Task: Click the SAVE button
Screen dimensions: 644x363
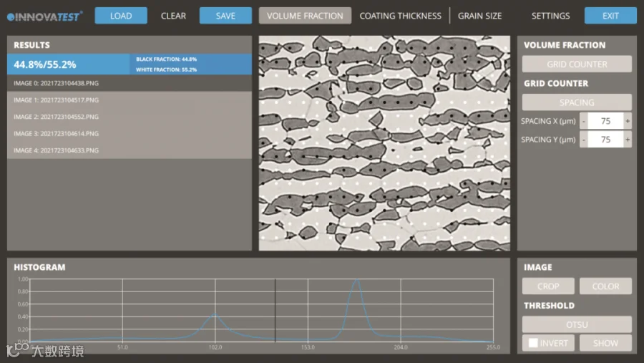Action: pos(225,16)
